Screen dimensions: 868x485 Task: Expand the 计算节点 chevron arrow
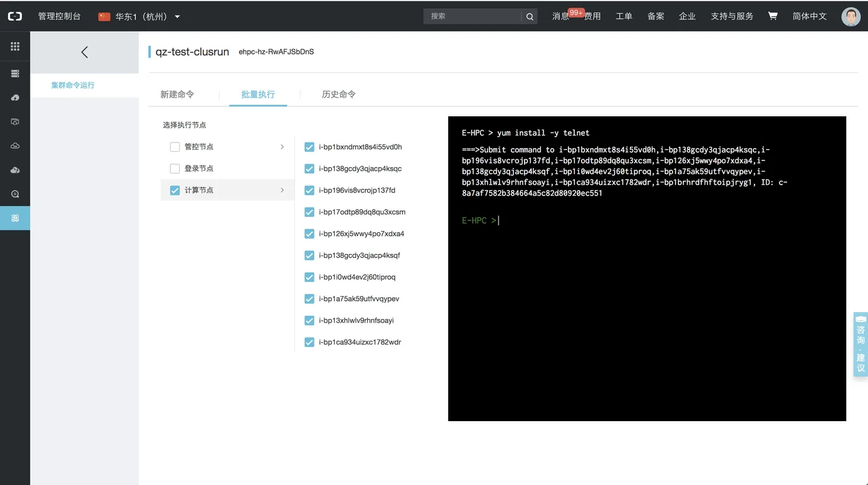(x=282, y=190)
